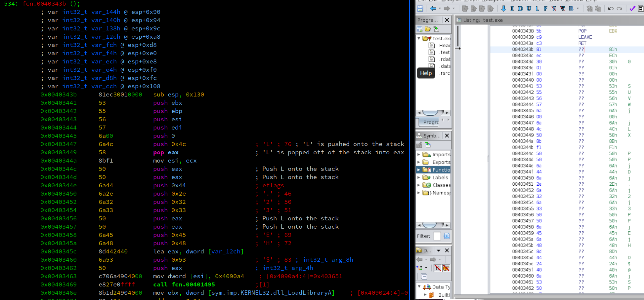Viewport: 644px width, 300px height.
Task: Click the next function 'F' navigation icon
Action: pyautogui.click(x=545, y=9)
